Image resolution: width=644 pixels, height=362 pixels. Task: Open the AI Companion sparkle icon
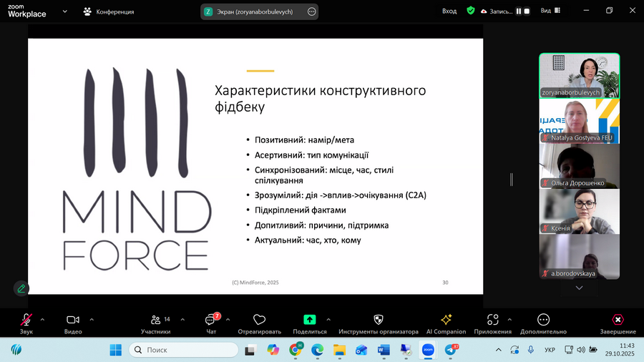pyautogui.click(x=446, y=320)
